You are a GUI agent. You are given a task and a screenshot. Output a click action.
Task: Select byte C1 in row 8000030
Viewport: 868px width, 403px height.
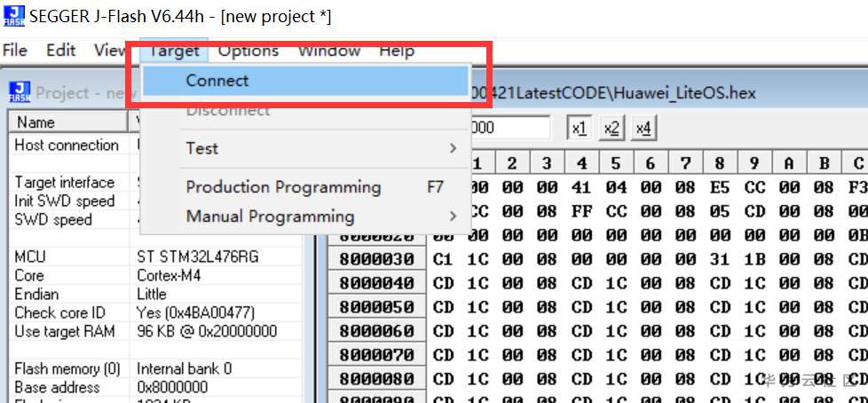coord(443,259)
